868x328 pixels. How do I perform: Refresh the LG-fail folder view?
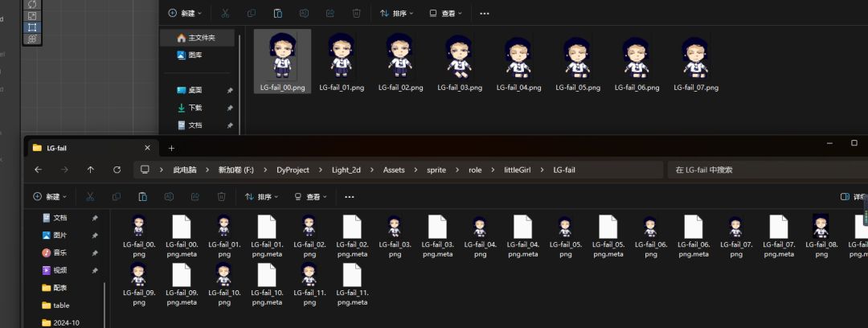coord(117,170)
